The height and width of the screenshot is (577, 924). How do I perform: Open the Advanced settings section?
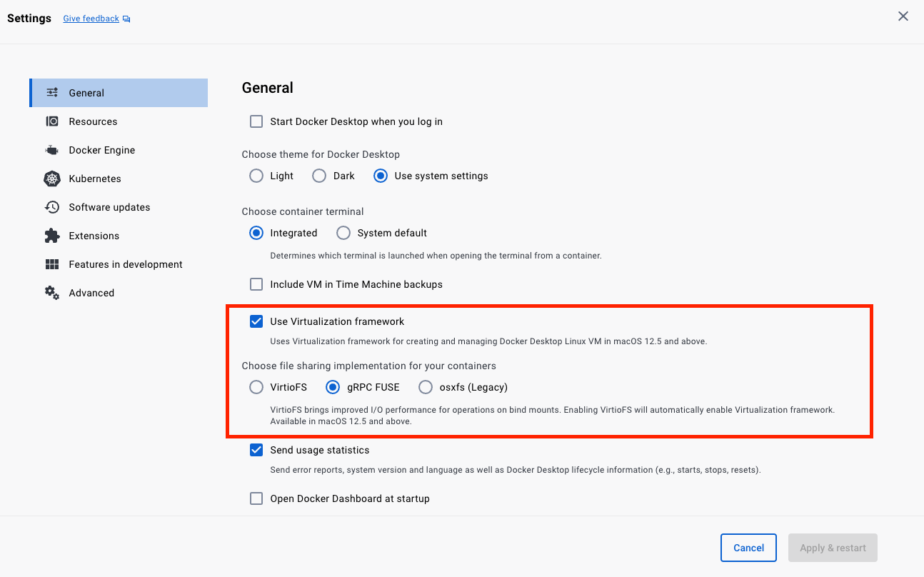[91, 292]
